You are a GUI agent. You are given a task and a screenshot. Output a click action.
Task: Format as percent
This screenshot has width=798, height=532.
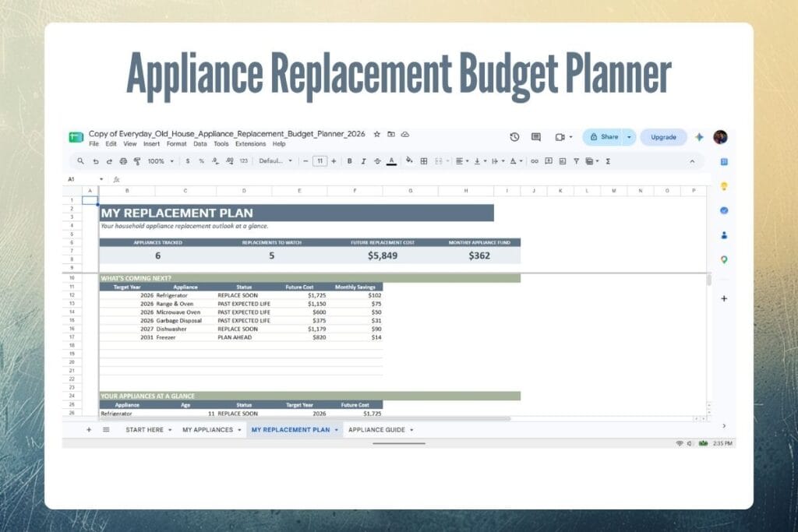[202, 161]
